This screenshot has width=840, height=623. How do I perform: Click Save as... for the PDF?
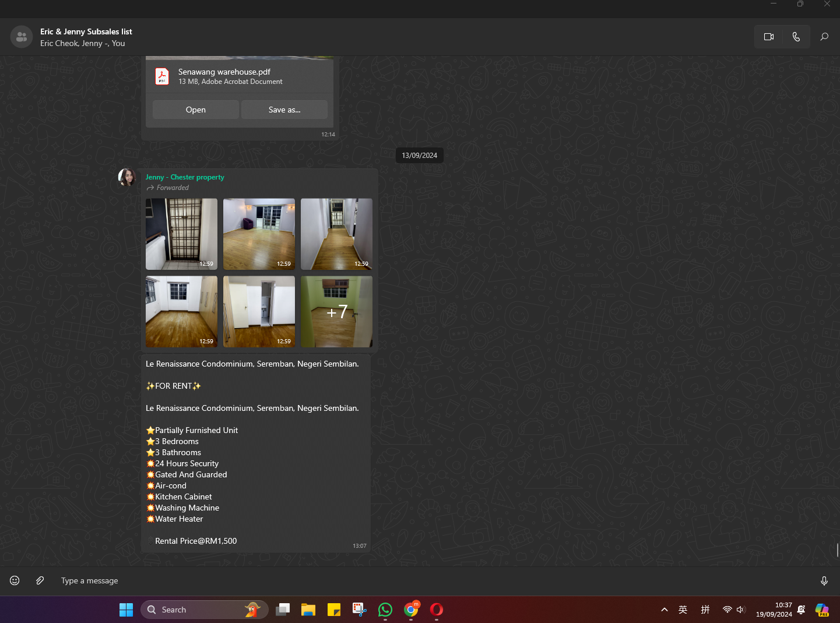284,110
